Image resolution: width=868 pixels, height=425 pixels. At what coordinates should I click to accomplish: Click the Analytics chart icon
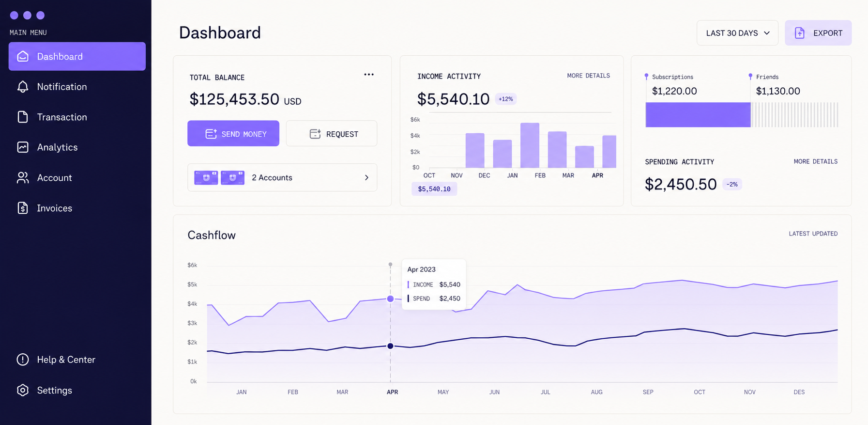pyautogui.click(x=23, y=147)
